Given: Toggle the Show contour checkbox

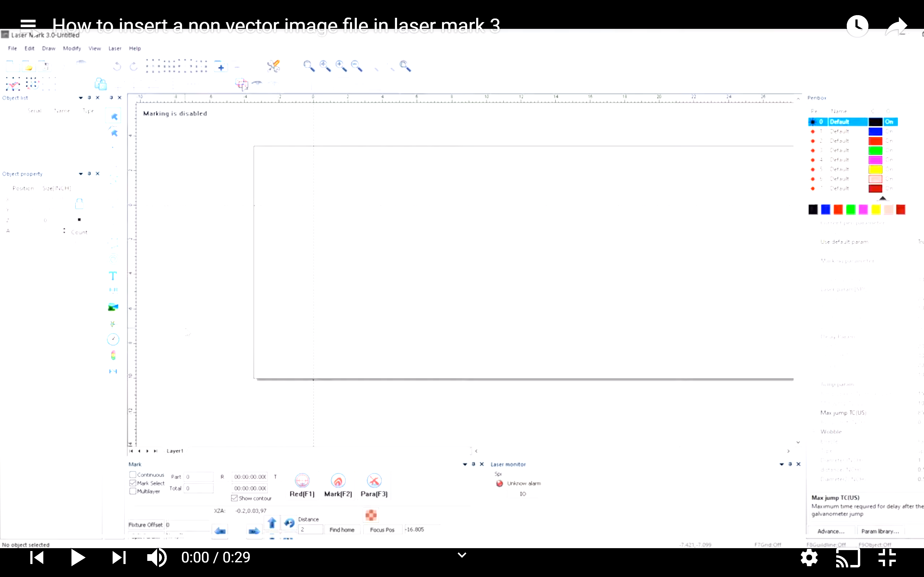Looking at the screenshot, I should (234, 498).
